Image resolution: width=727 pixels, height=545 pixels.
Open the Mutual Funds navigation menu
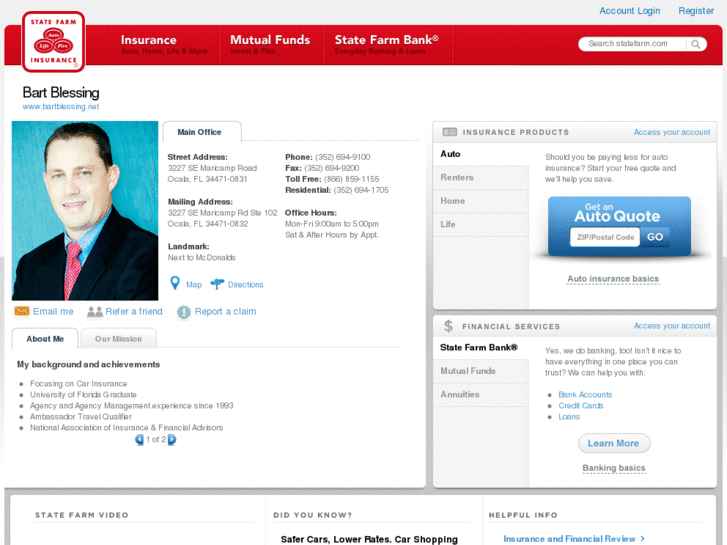coord(271,45)
